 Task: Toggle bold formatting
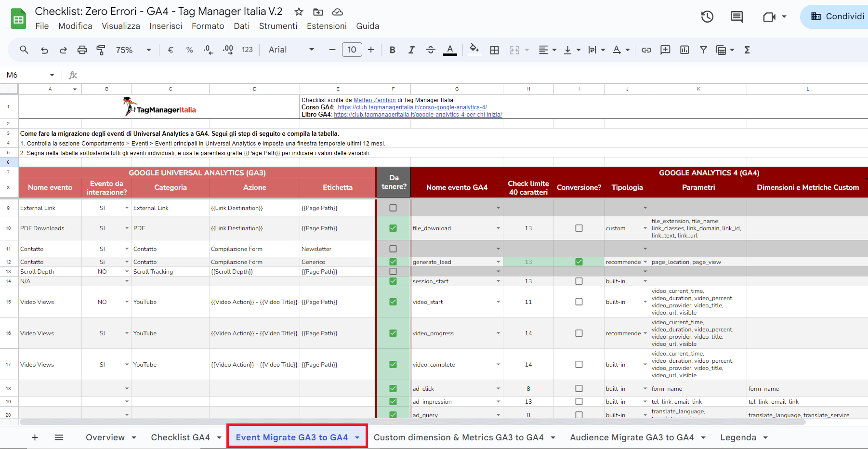point(393,50)
